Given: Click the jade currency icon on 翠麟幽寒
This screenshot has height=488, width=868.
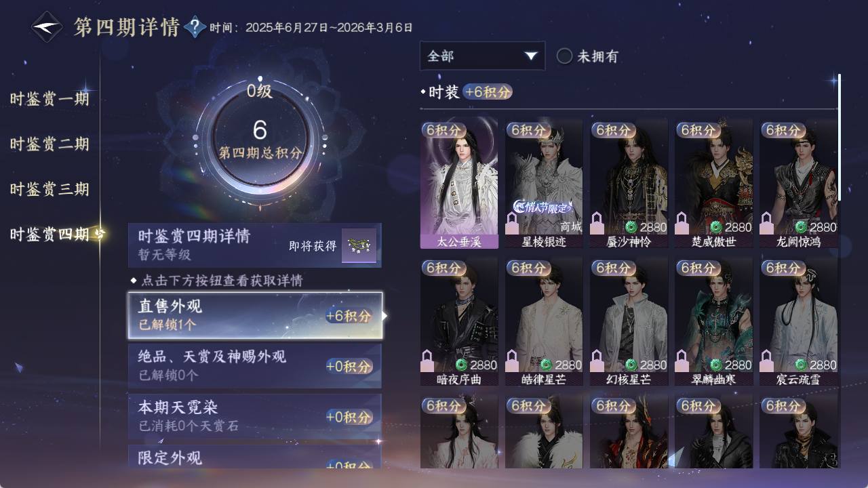Looking at the screenshot, I should pos(717,365).
